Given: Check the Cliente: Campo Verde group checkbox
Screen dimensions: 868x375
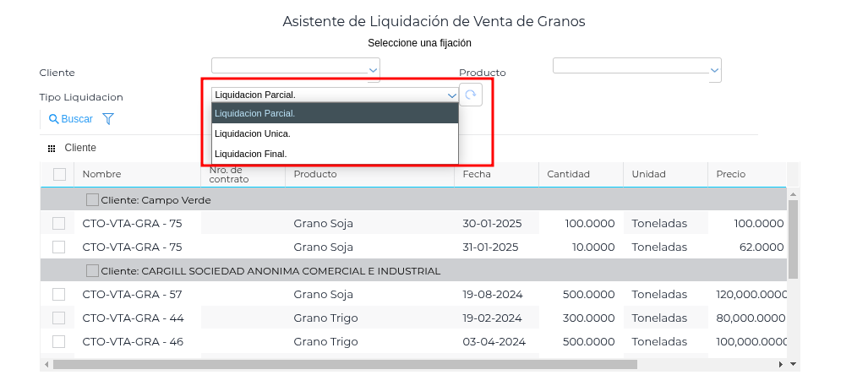Looking at the screenshot, I should click(92, 200).
